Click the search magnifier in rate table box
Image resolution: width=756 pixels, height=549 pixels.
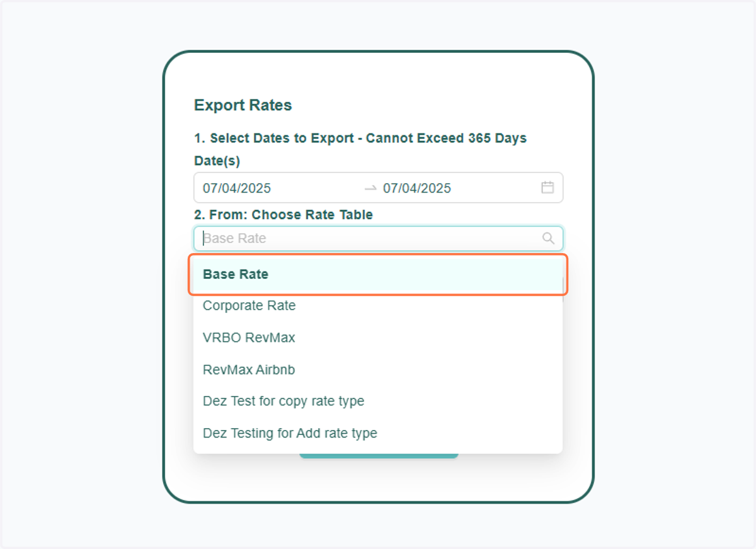click(548, 238)
